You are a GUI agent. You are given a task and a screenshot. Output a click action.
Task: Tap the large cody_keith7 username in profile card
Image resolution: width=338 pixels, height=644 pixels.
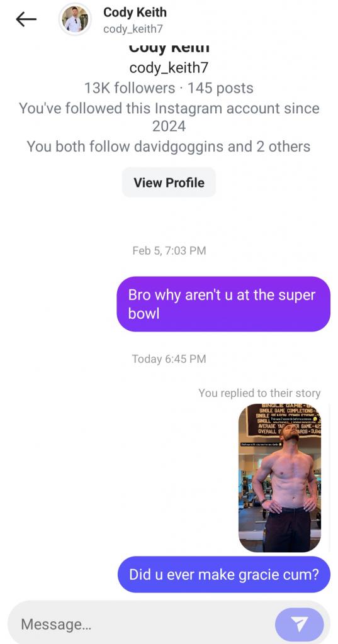tap(169, 68)
